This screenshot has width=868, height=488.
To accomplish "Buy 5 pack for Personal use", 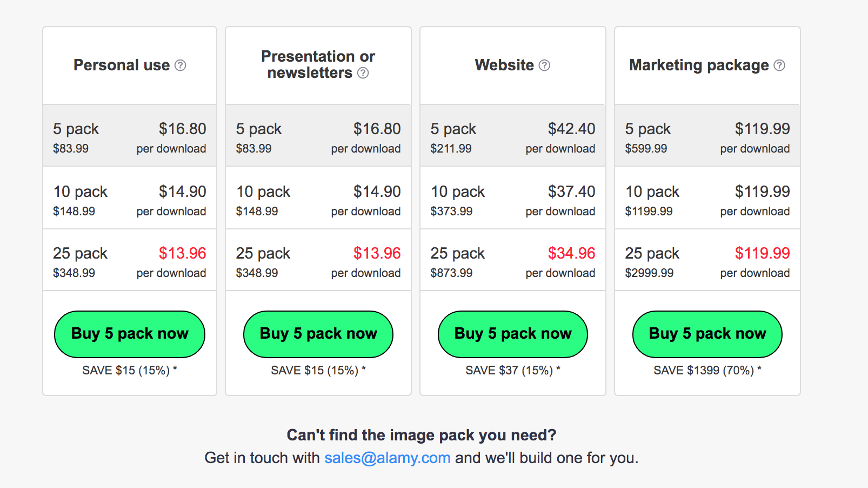I will click(130, 334).
